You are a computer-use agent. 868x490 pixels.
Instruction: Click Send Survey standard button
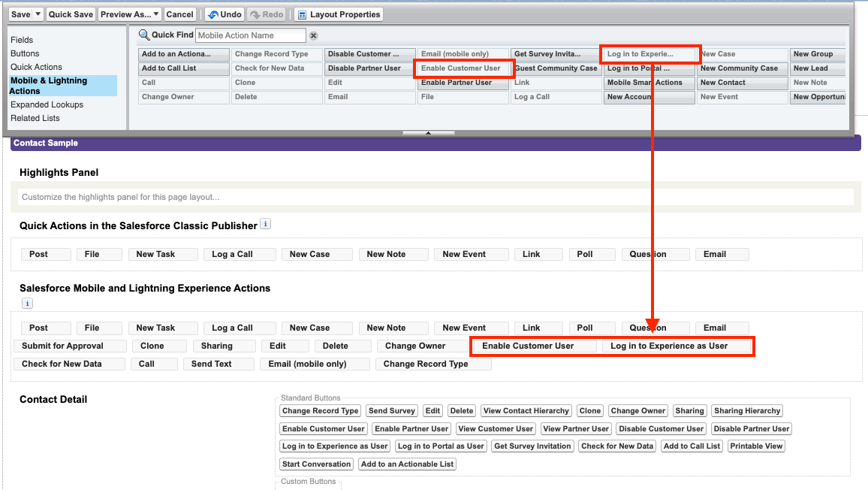pos(392,411)
